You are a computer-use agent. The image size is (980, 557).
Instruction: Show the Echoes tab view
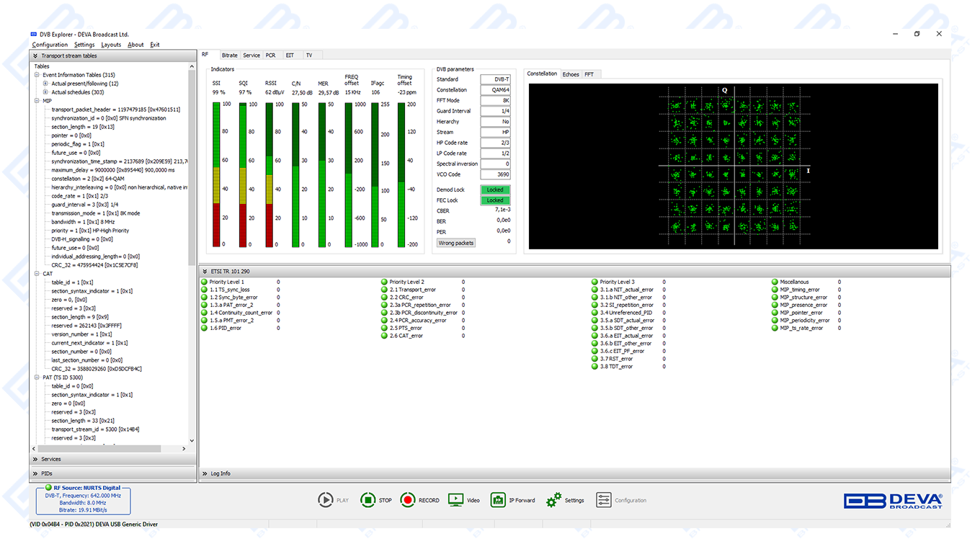pyautogui.click(x=571, y=74)
